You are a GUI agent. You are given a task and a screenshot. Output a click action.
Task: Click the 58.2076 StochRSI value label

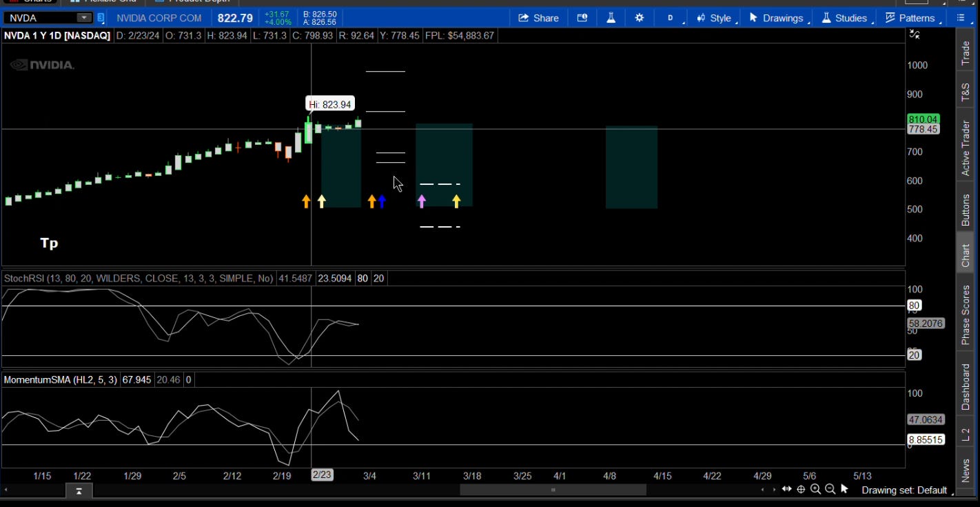click(926, 324)
